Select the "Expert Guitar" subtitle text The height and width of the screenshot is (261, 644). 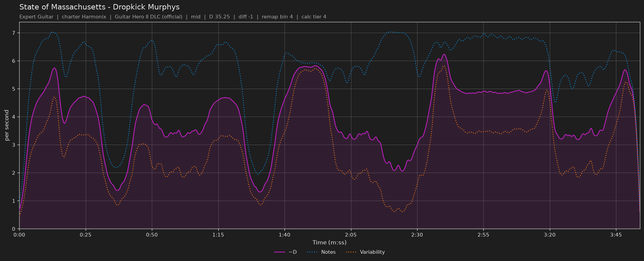(x=36, y=17)
